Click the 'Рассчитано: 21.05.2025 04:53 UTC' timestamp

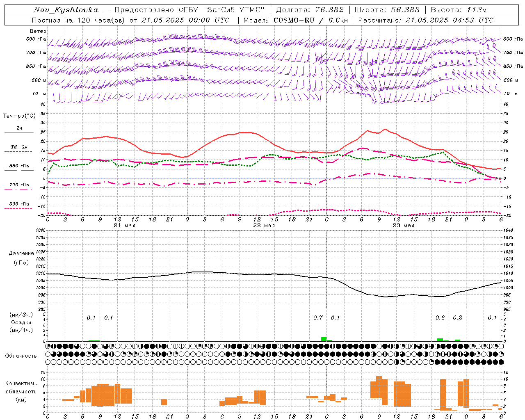pos(426,20)
